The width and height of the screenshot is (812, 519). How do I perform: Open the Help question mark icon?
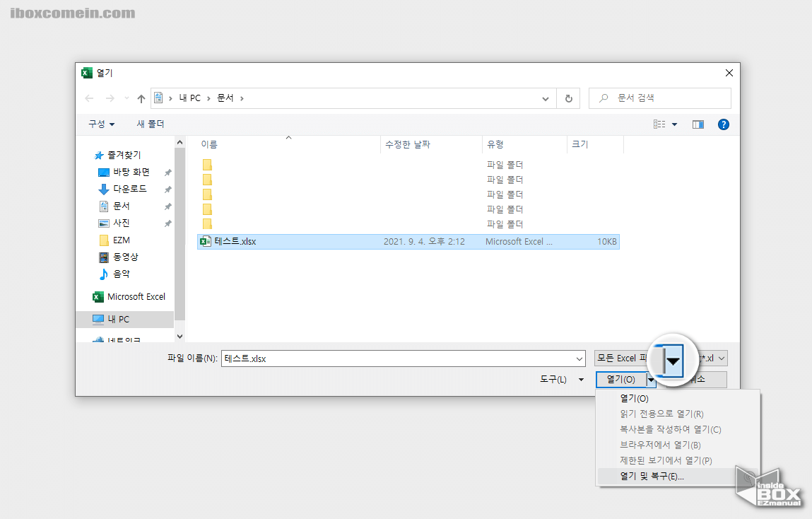723,124
